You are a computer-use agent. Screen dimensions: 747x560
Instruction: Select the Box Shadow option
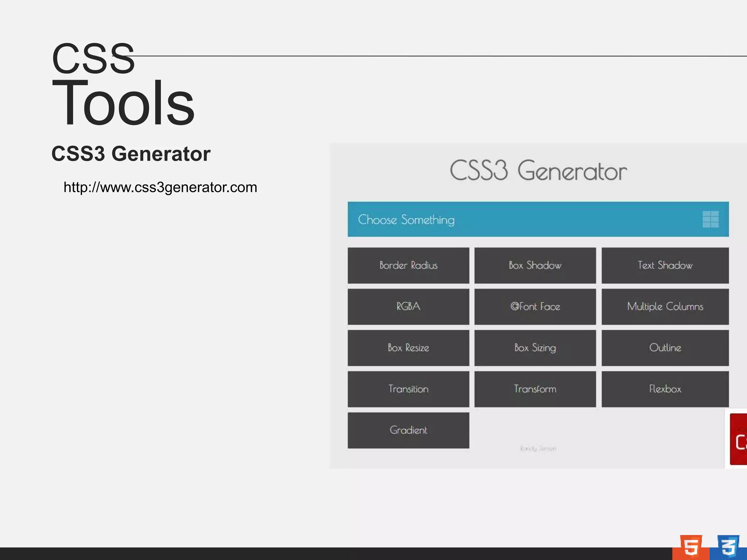coord(535,265)
